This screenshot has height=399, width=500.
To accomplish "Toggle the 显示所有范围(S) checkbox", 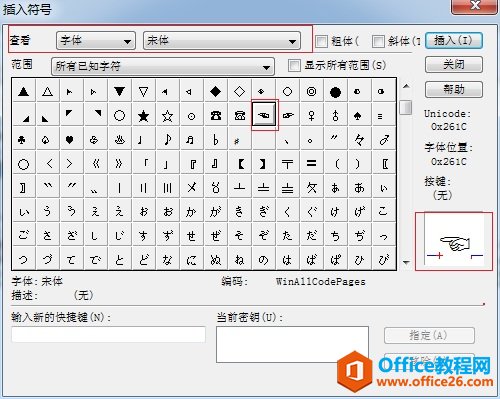I will [294, 65].
